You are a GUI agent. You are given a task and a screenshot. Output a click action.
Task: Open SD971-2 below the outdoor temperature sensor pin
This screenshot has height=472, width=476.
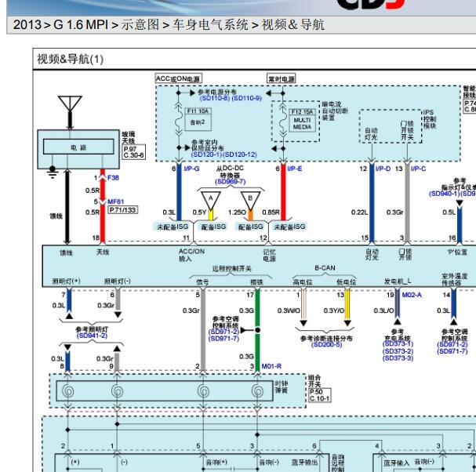tap(452, 344)
